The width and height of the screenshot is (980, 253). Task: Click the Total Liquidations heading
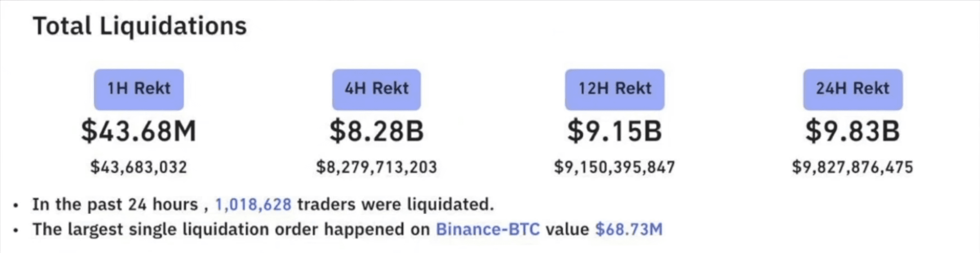[x=140, y=26]
